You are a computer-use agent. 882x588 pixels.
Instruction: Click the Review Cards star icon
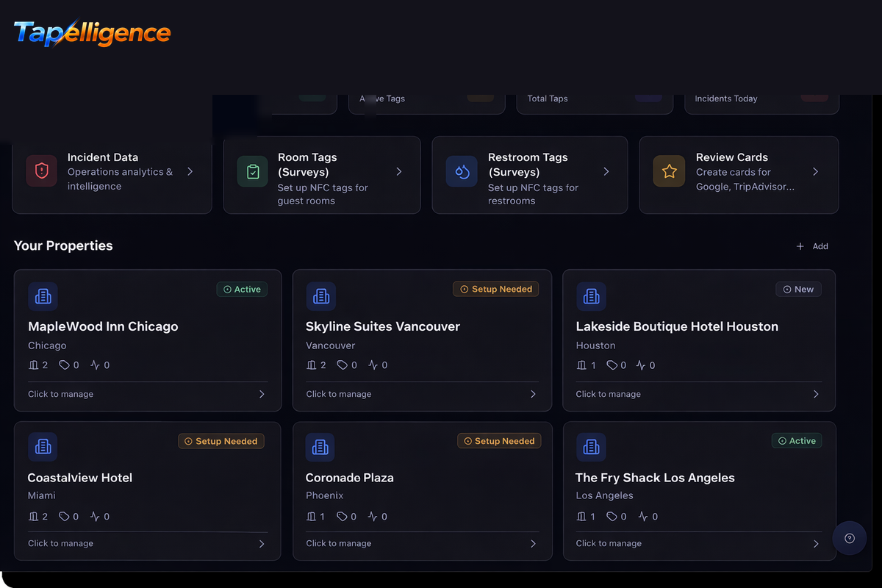[669, 171]
